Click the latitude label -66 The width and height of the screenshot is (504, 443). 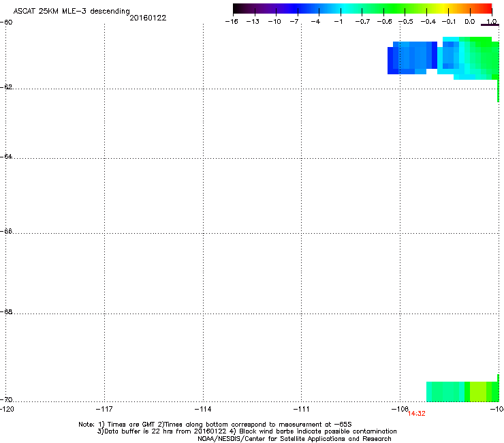tap(6, 231)
